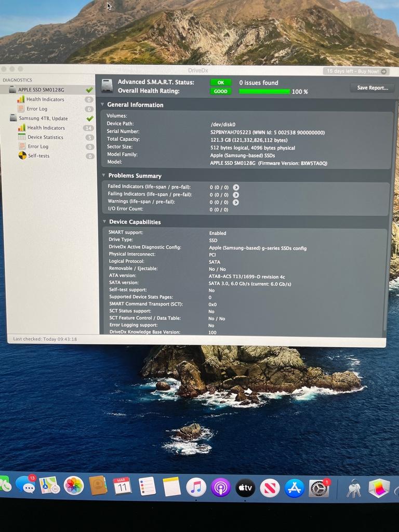Open Maps from the Dock
399x532 pixels.
pyautogui.click(x=49, y=486)
